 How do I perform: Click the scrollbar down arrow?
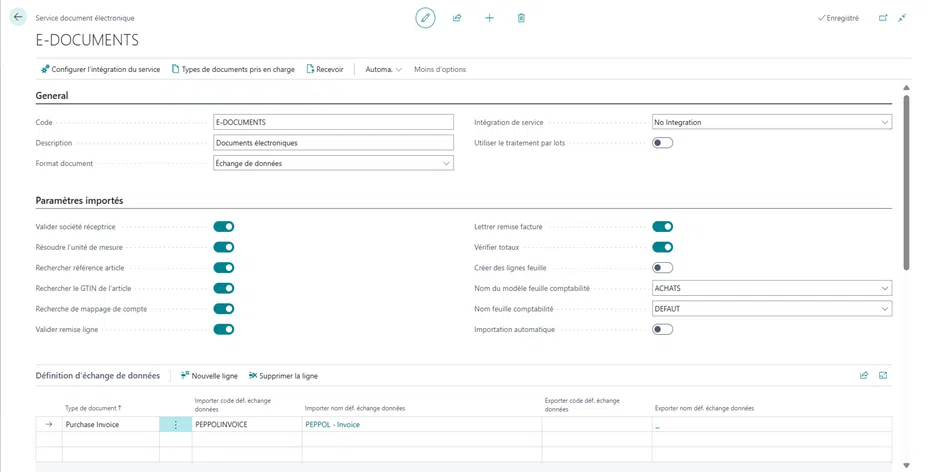coord(906,465)
